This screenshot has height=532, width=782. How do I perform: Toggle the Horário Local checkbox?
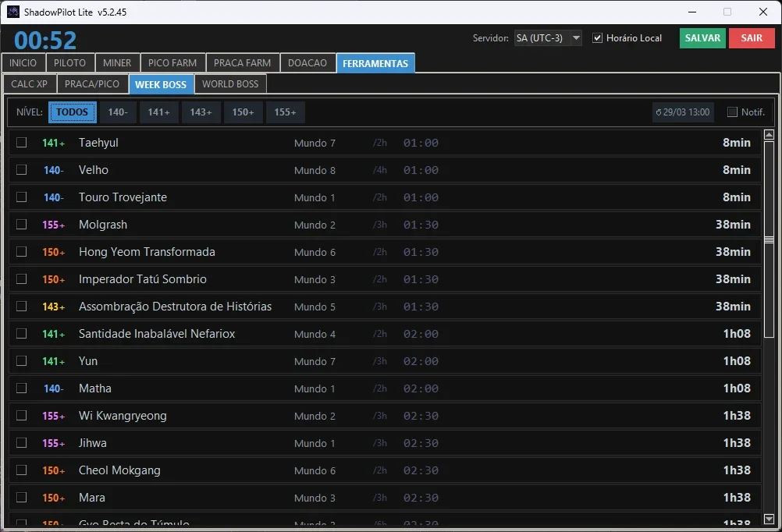pos(597,38)
